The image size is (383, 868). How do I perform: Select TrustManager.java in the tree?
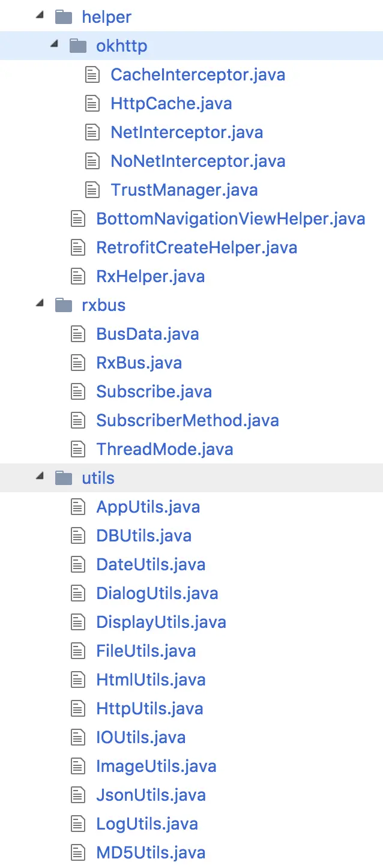click(x=184, y=190)
